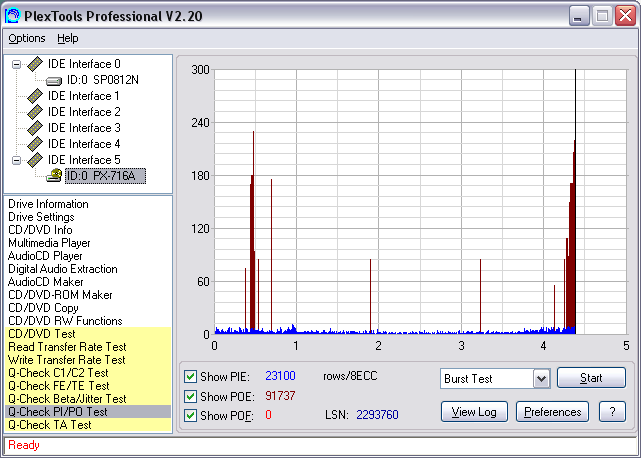Image resolution: width=641 pixels, height=458 pixels.
Task: Open Multimedia Player
Action: tap(49, 243)
